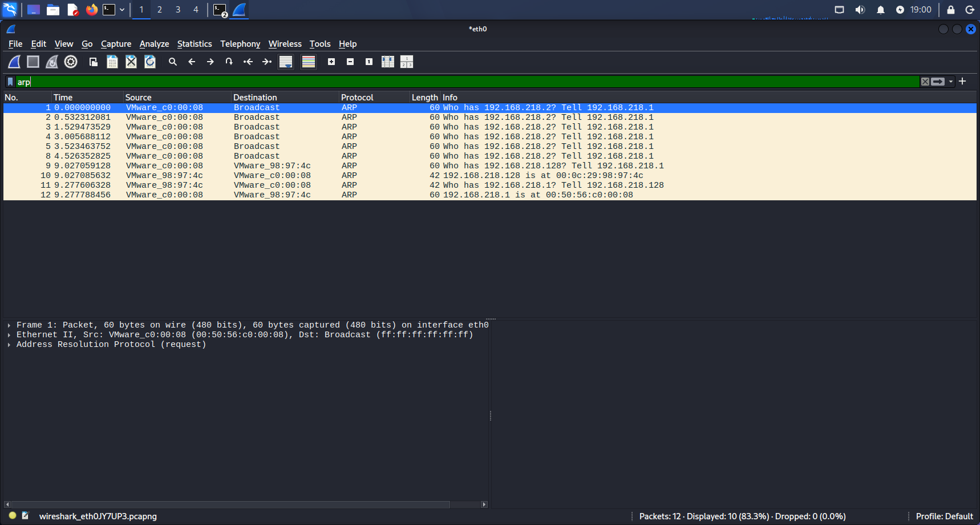Viewport: 980px width, 525px height.
Task: Open capture options gear icon
Action: click(71, 62)
